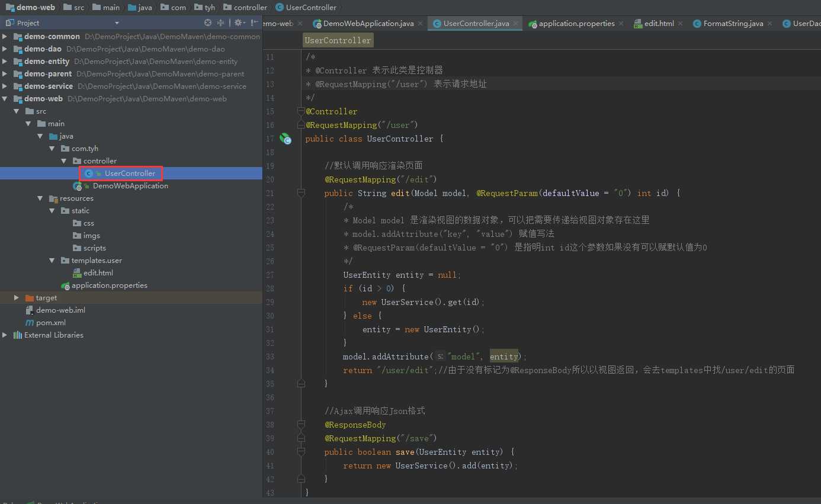Viewport: 821px width, 504px height.
Task: Expand the demo-entity module
Action: 5,62
